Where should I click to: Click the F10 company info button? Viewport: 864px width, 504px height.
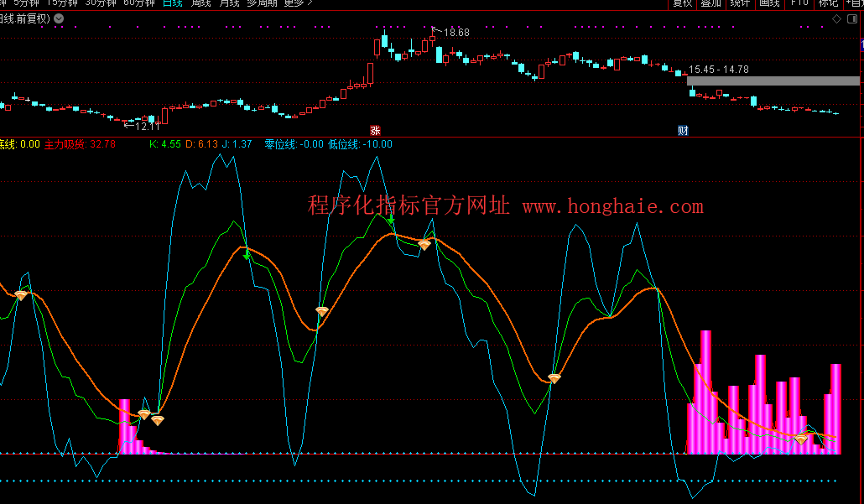[x=799, y=3]
